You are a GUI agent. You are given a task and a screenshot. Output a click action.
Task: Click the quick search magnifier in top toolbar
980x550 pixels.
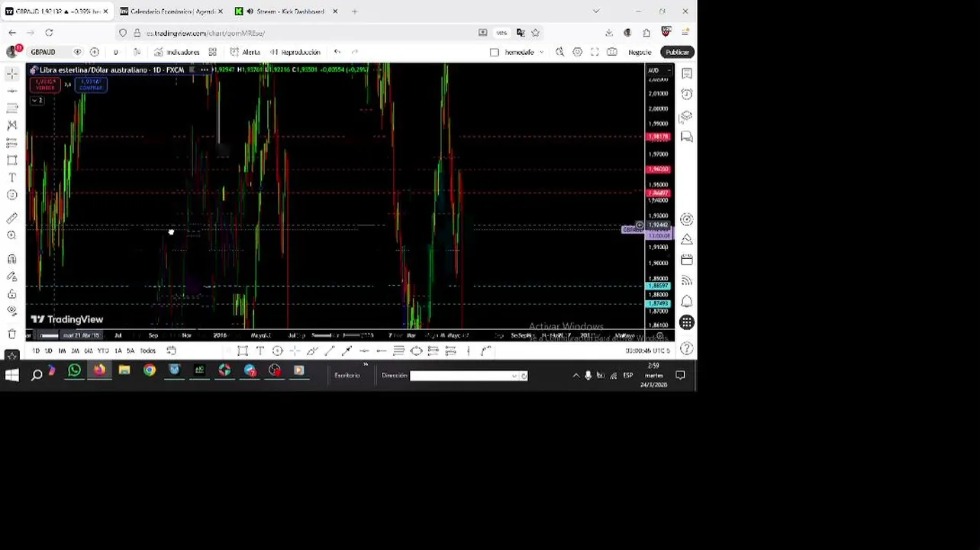pyautogui.click(x=559, y=52)
